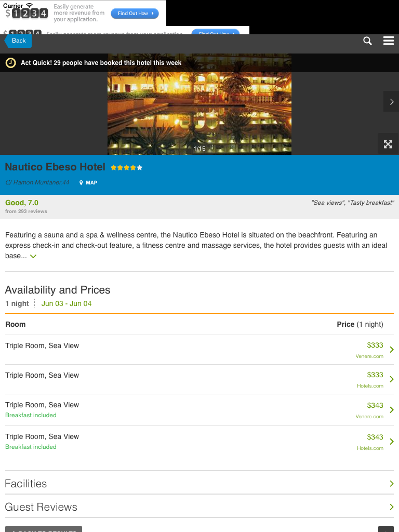The height and width of the screenshot is (532, 399).
Task: Change dates Jun 03 - Jun 04
Action: coord(66,303)
